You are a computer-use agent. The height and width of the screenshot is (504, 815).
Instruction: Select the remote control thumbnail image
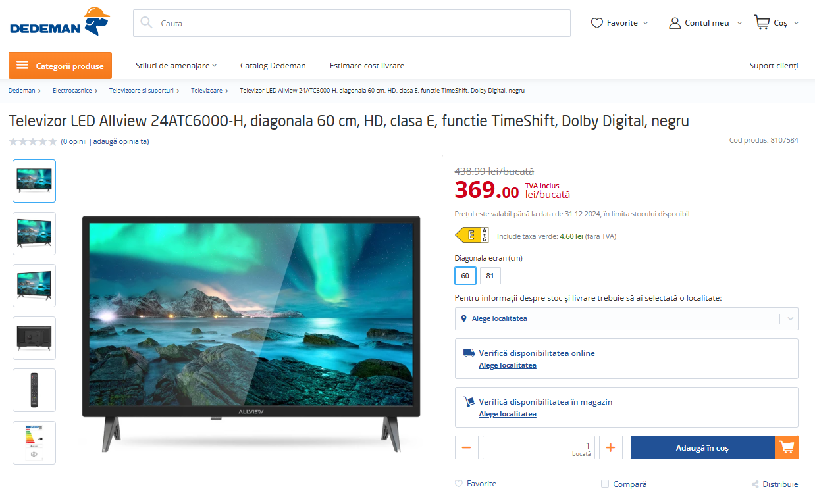[34, 390]
